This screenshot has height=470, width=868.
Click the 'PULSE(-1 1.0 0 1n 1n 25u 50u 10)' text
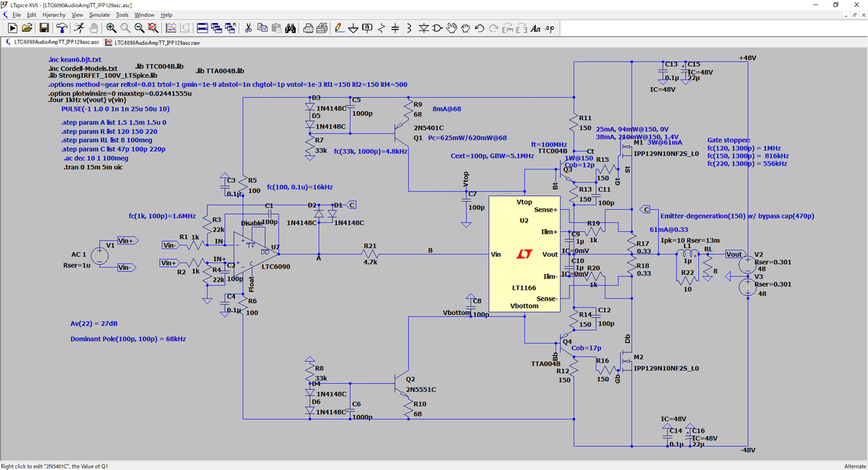(x=115, y=108)
